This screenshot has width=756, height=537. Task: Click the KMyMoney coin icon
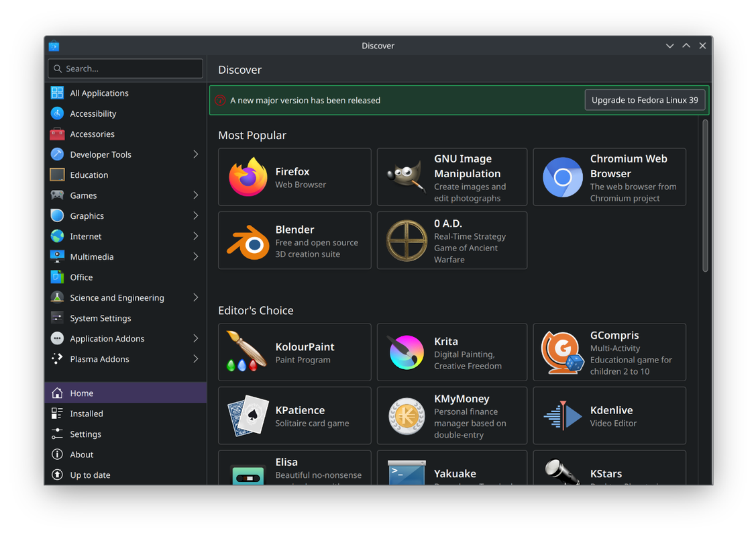click(407, 416)
